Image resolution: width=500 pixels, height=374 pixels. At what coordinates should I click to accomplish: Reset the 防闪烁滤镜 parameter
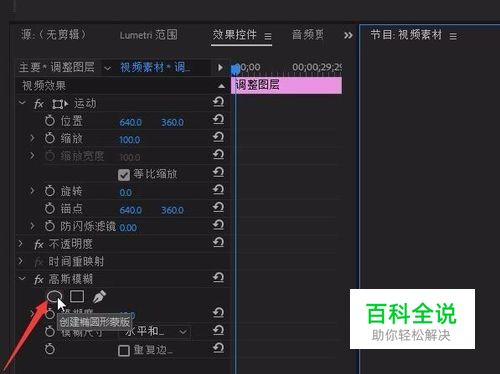[x=218, y=225]
